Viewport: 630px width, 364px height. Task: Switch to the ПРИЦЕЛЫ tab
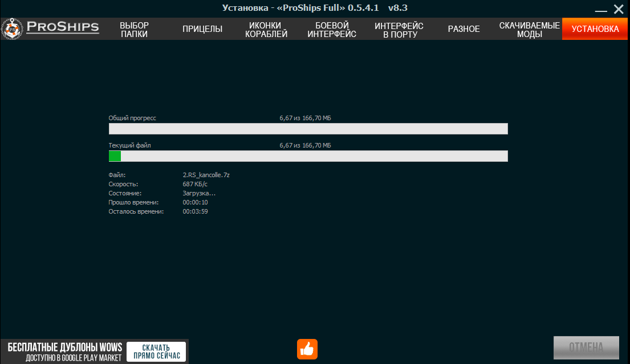[202, 29]
